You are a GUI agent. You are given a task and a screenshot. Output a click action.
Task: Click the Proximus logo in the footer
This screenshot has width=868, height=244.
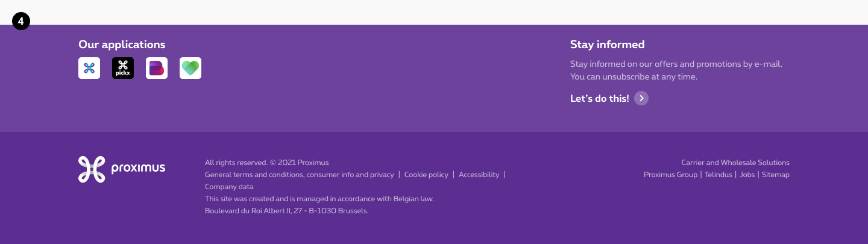[122, 169]
